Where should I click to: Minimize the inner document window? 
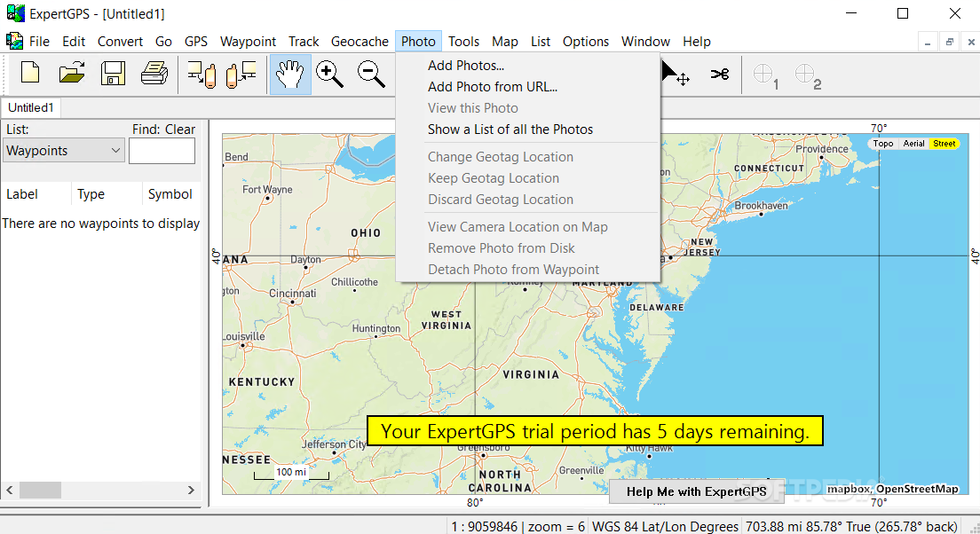928,42
